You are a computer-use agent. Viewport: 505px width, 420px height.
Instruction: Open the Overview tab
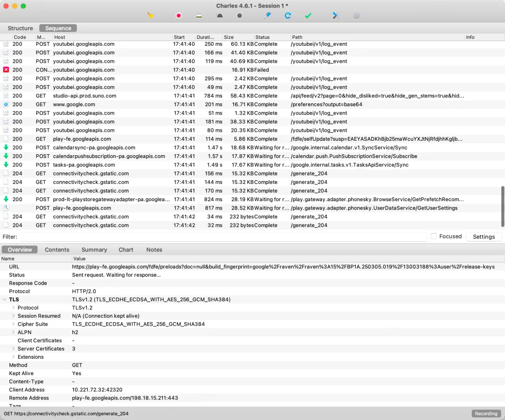(x=20, y=250)
